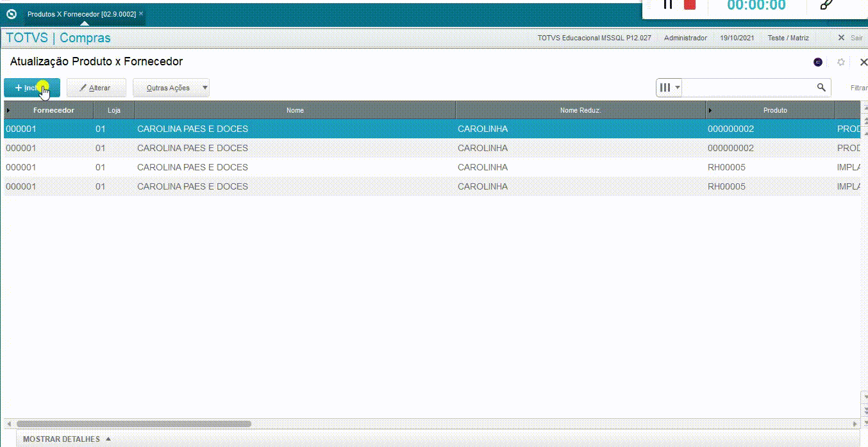Click horizontal scrollbar left arrow

coord(8,424)
